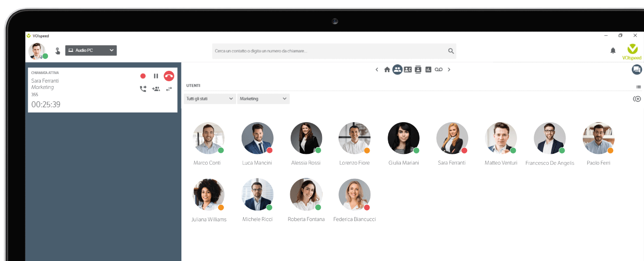Open the chat messages panel
Screen dimensions: 644x261
tap(637, 69)
